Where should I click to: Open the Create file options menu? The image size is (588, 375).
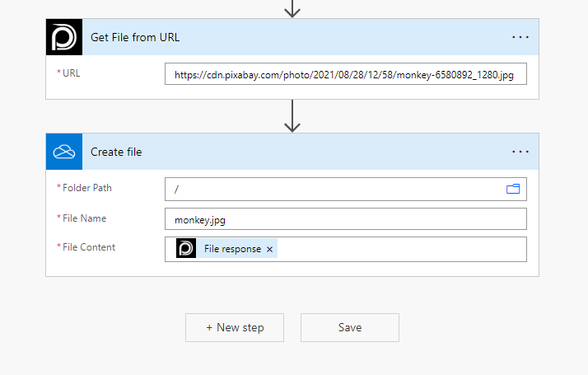(520, 152)
